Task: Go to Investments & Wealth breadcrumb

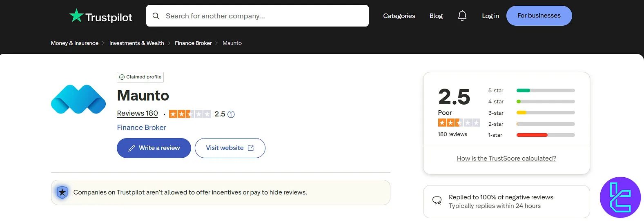Action: pos(137,43)
